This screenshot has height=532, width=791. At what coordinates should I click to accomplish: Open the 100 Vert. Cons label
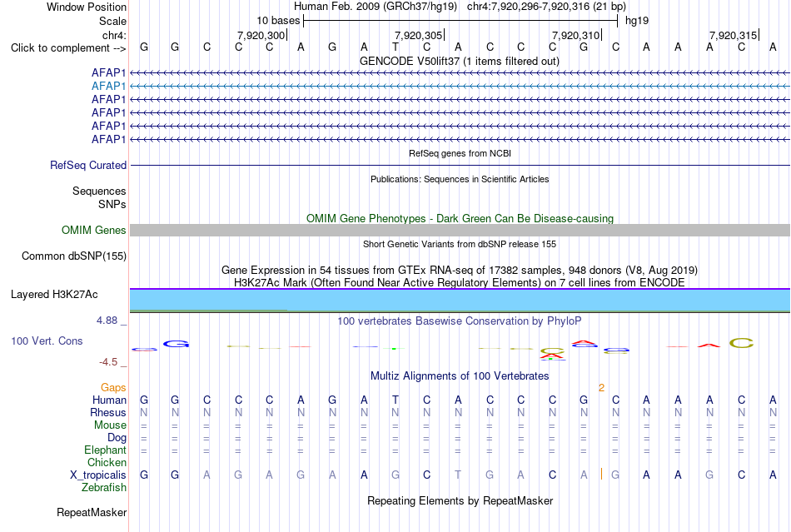47,341
